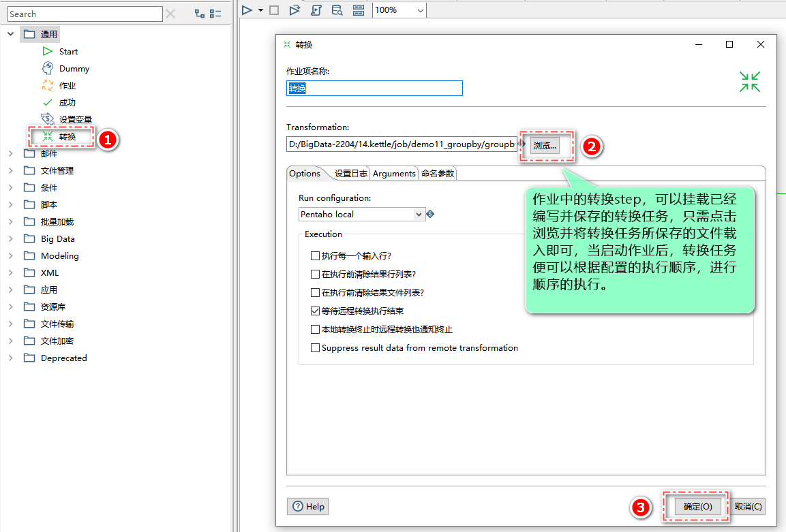Open explore database toolbar icon
This screenshot has height=532, width=786.
[x=337, y=10]
